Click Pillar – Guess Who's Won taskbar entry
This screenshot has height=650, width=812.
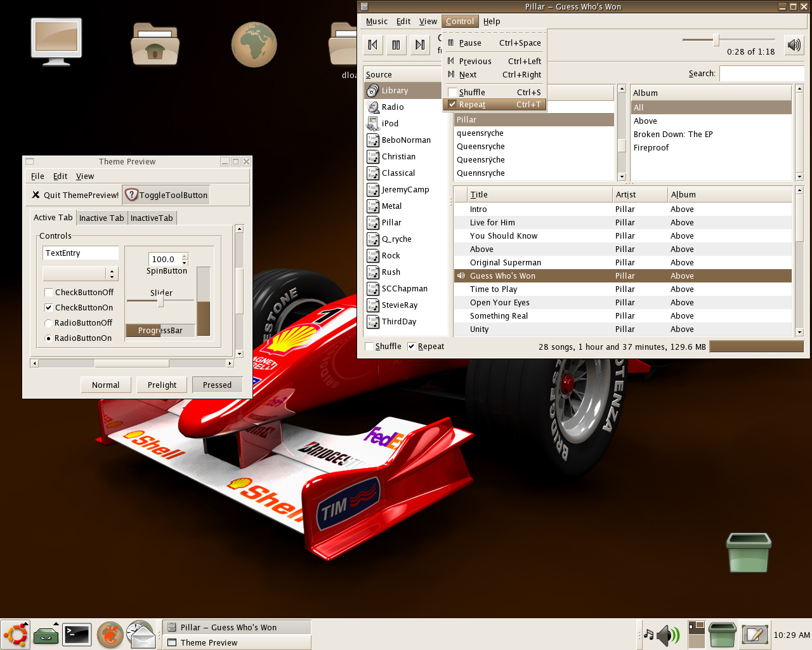coord(237,627)
